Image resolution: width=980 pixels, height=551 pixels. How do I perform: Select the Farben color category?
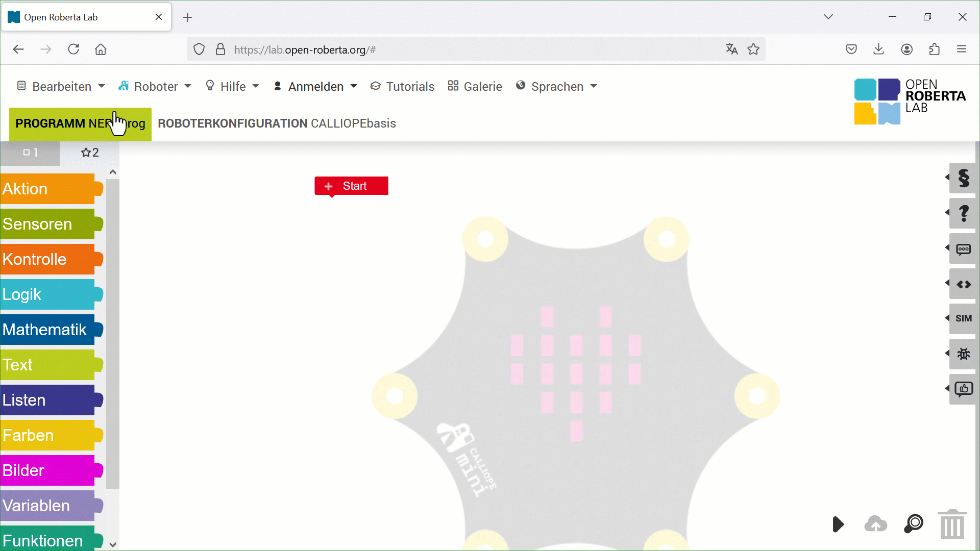[x=47, y=435]
